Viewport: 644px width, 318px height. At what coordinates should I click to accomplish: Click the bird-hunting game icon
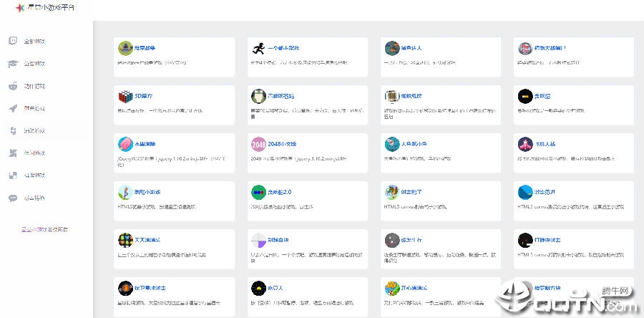[392, 192]
